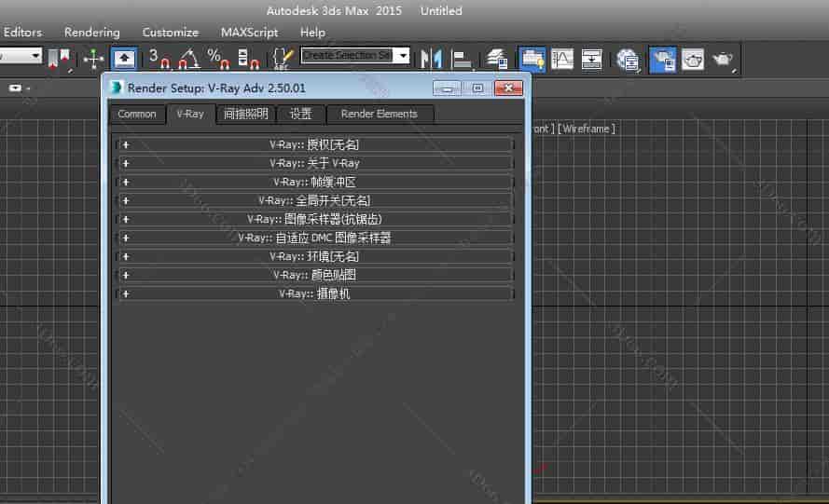The width and height of the screenshot is (829, 504).
Task: Toggle the Angle Snap icon
Action: [189, 59]
